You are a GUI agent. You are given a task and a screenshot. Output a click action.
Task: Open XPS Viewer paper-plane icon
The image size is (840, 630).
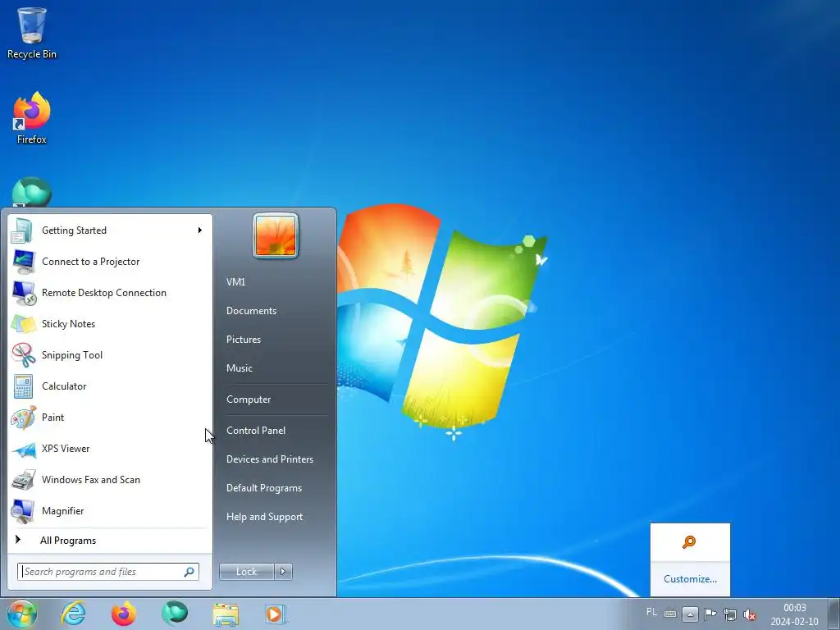pos(23,449)
